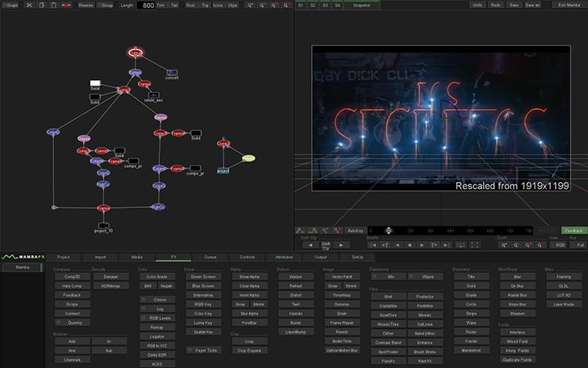Jump to last frame in Shuttle controls

pos(446,245)
